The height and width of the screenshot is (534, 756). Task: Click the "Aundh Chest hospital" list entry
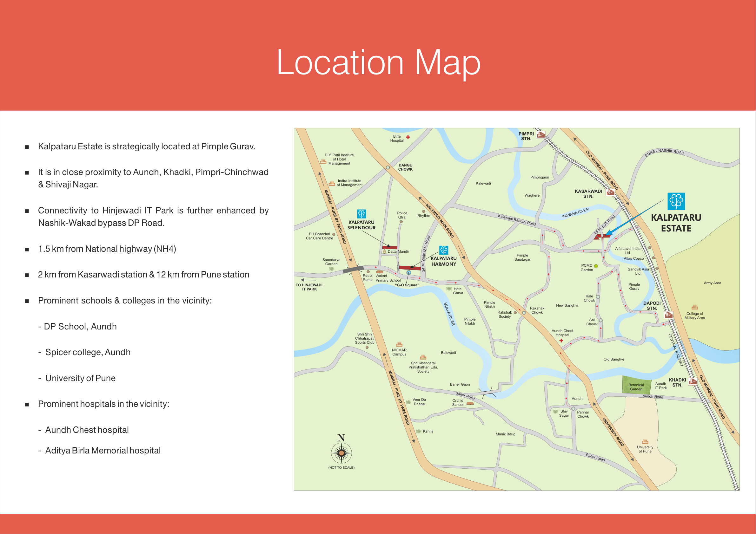pos(87,430)
